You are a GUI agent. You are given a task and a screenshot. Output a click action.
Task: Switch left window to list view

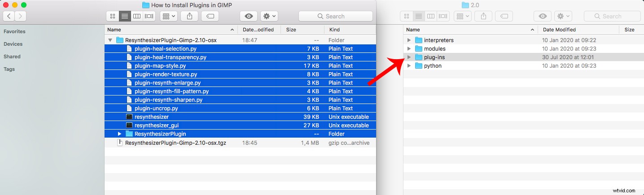[125, 16]
